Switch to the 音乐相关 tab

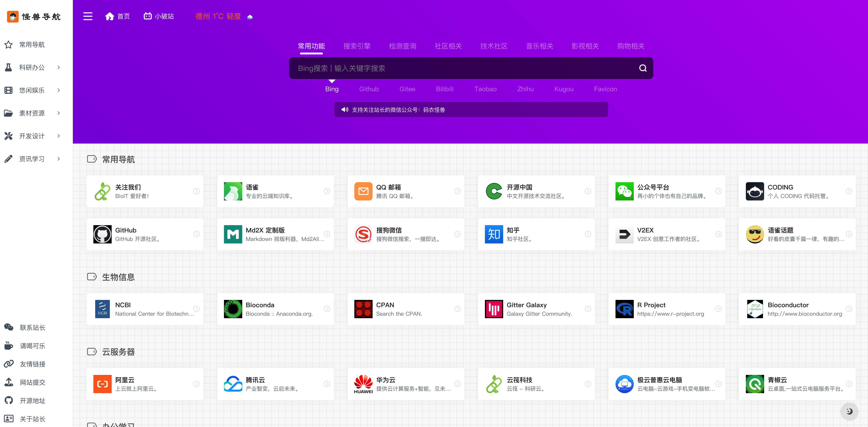coord(539,46)
